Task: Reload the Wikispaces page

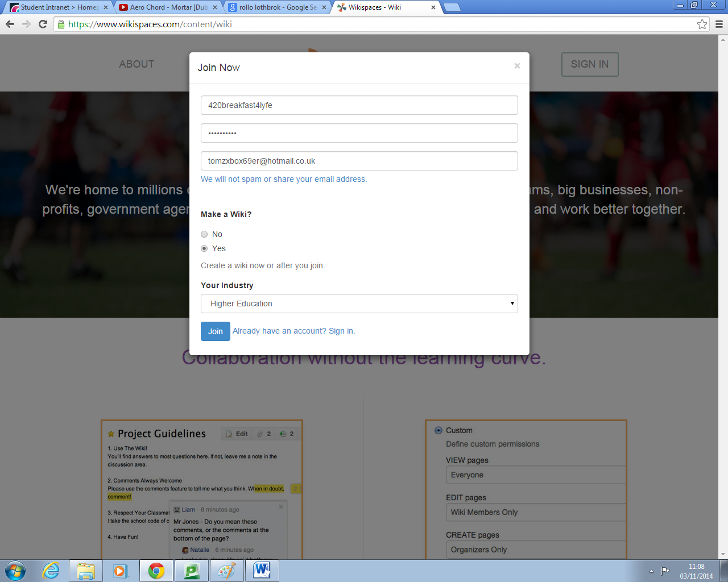Action: point(43,24)
